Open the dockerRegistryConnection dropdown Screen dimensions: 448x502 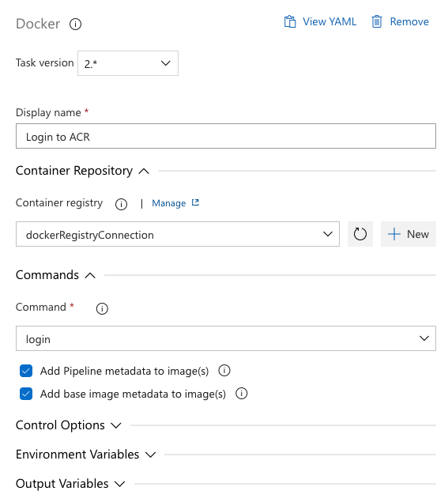tap(178, 234)
